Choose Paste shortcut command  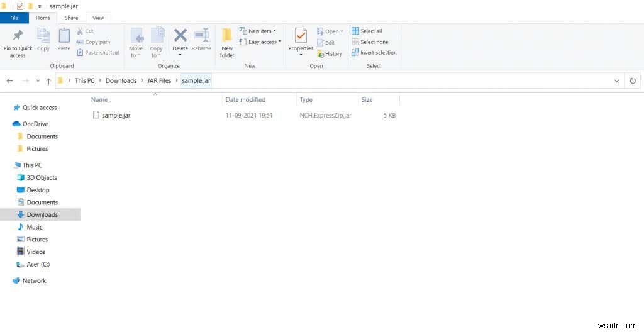coord(97,53)
